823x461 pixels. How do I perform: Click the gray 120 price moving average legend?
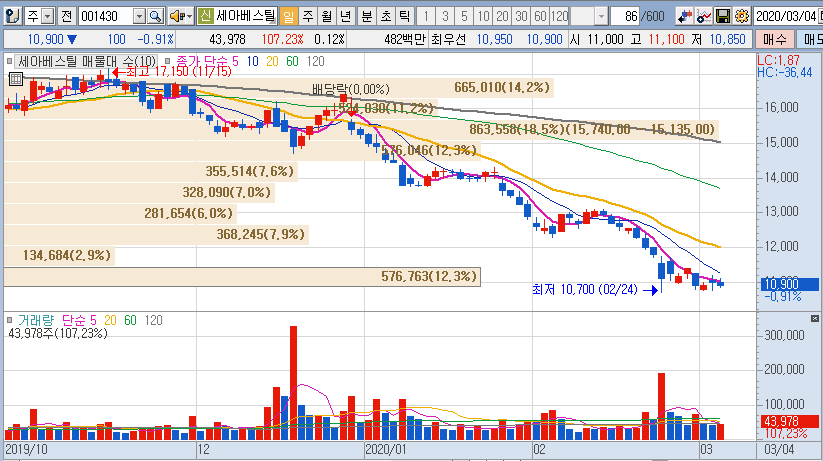[x=315, y=61]
